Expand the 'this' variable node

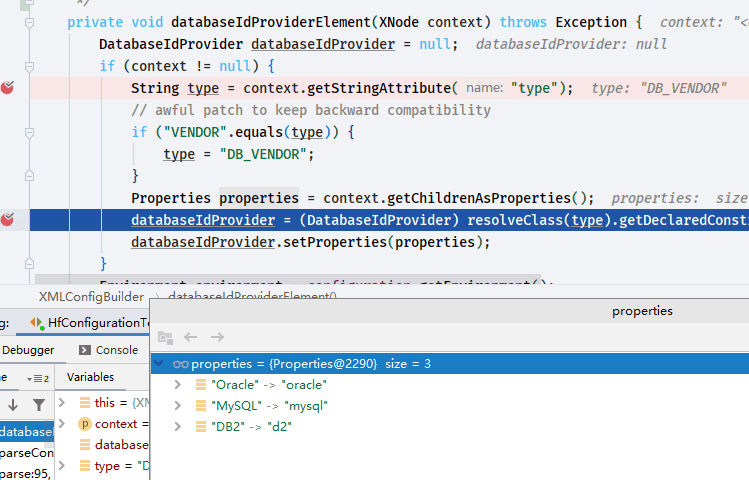tap(62, 403)
